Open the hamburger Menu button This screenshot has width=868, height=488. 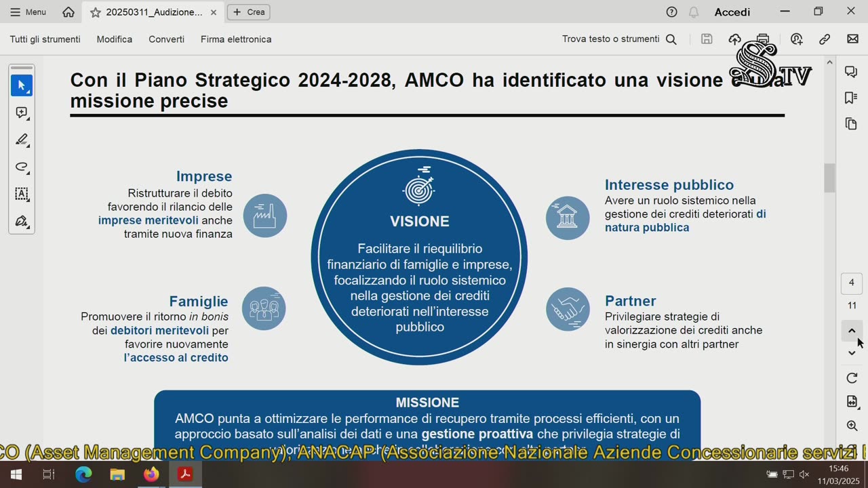[x=28, y=12]
